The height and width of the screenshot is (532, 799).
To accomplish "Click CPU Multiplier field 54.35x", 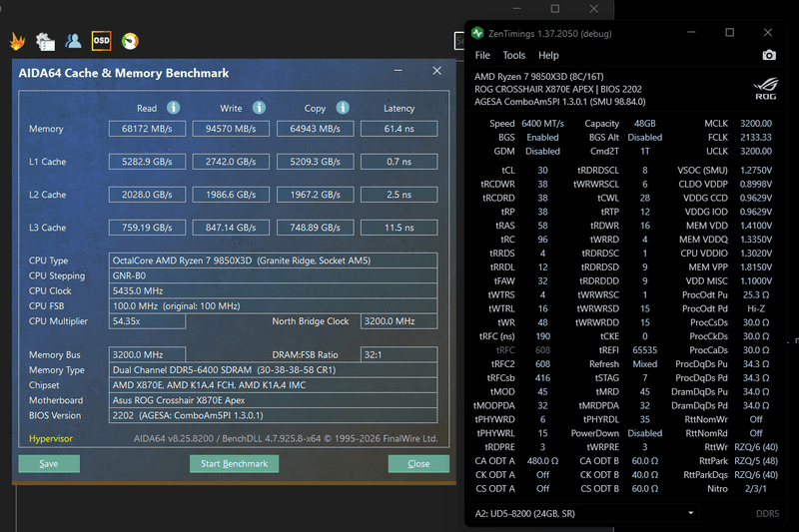I will [x=147, y=321].
